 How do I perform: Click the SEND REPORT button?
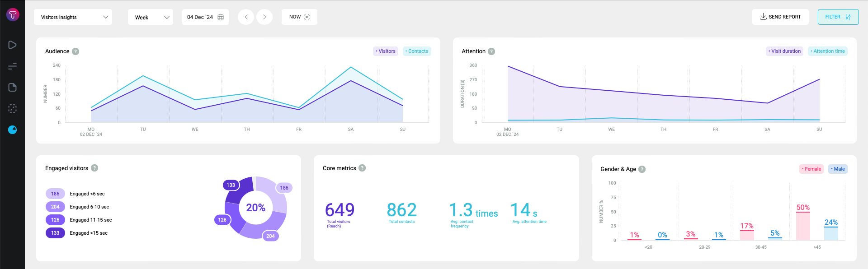(x=780, y=17)
